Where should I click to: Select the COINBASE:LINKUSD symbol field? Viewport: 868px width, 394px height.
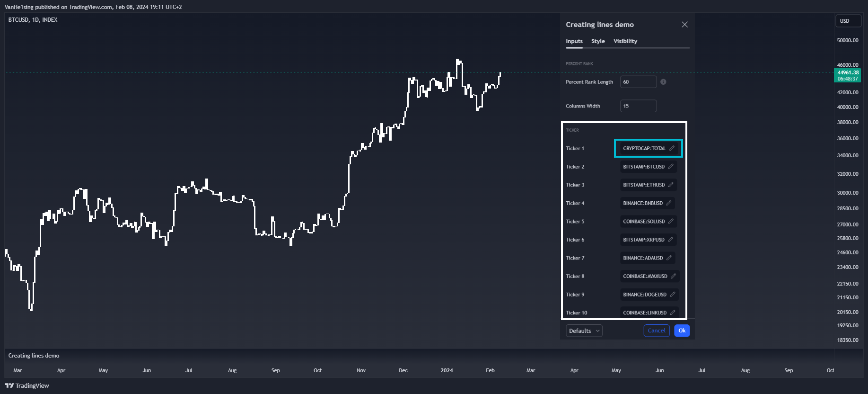pos(649,313)
